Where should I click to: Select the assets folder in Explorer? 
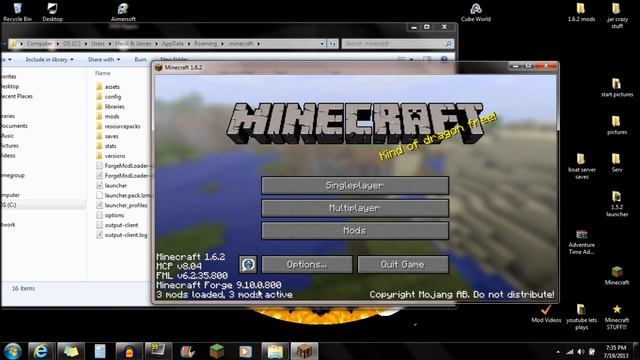click(x=108, y=87)
